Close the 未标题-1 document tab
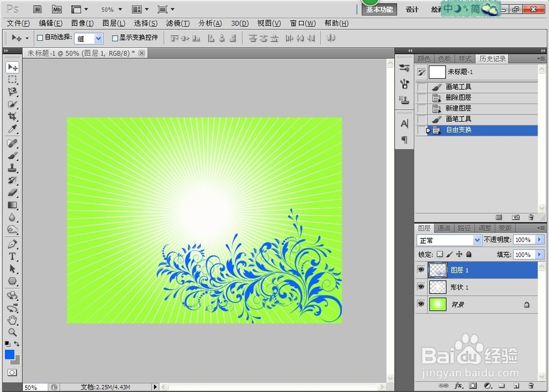 click(x=142, y=53)
